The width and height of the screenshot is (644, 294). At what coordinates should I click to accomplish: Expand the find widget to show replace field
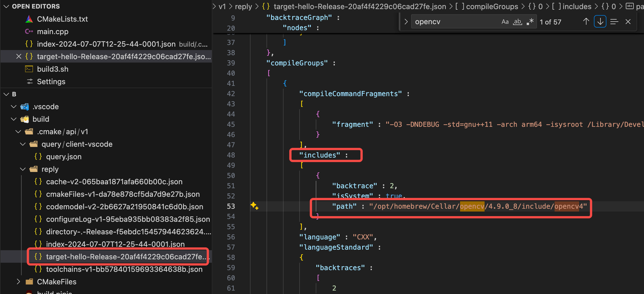click(x=406, y=21)
